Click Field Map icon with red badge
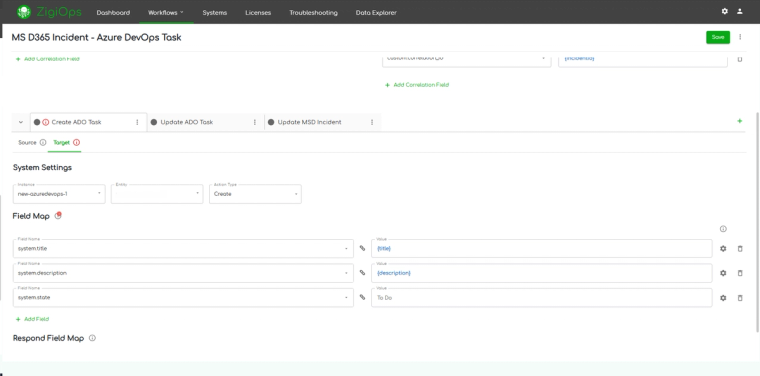This screenshot has width=760, height=376. (58, 216)
